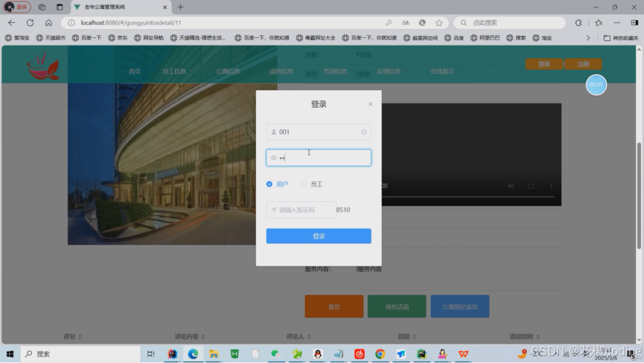Screen dimensions: 644x363
Task: Toggle video fullscreen icon
Action: click(531, 186)
